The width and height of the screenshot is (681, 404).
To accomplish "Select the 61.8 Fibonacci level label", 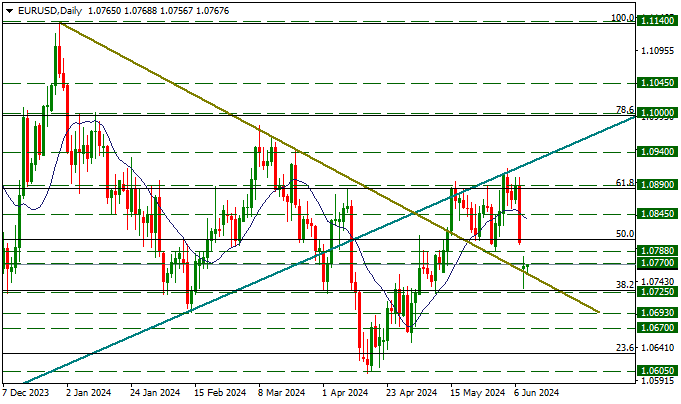I will tap(625, 183).
